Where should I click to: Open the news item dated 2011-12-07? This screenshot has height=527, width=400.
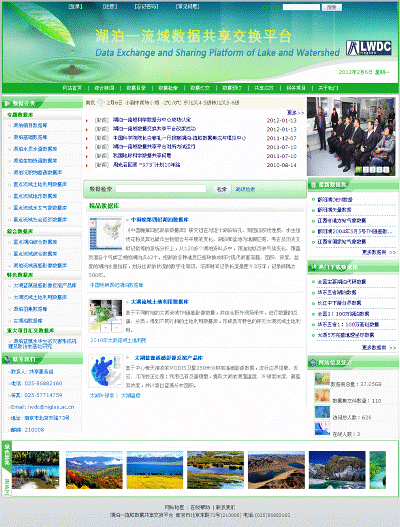click(x=179, y=138)
